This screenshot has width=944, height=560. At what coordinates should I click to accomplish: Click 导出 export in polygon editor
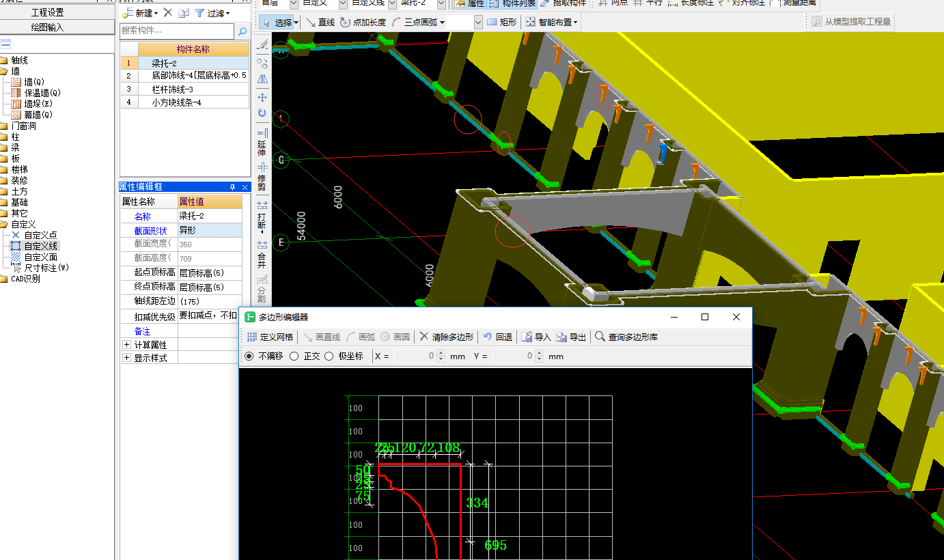(571, 337)
